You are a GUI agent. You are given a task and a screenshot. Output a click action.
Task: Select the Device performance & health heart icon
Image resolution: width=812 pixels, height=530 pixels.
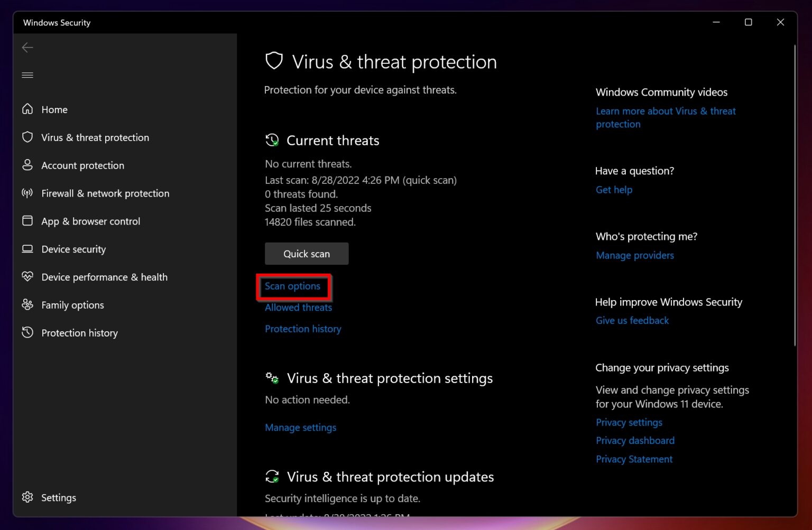click(27, 276)
